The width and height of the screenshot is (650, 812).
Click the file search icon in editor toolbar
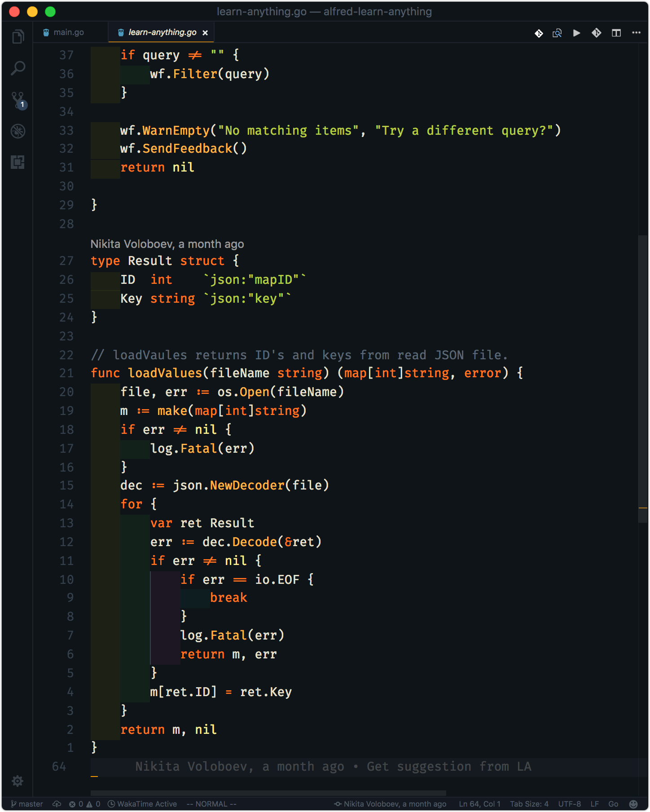[x=557, y=33]
